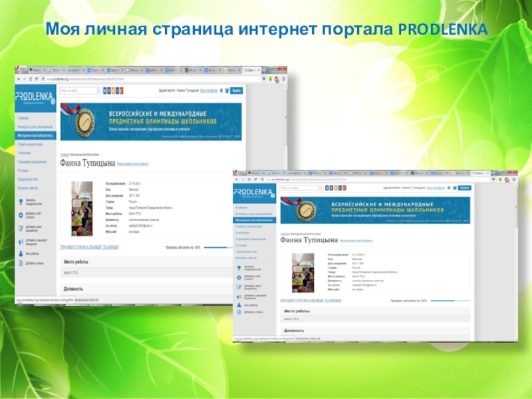Click the search magnifier in upper-left window

[98, 90]
